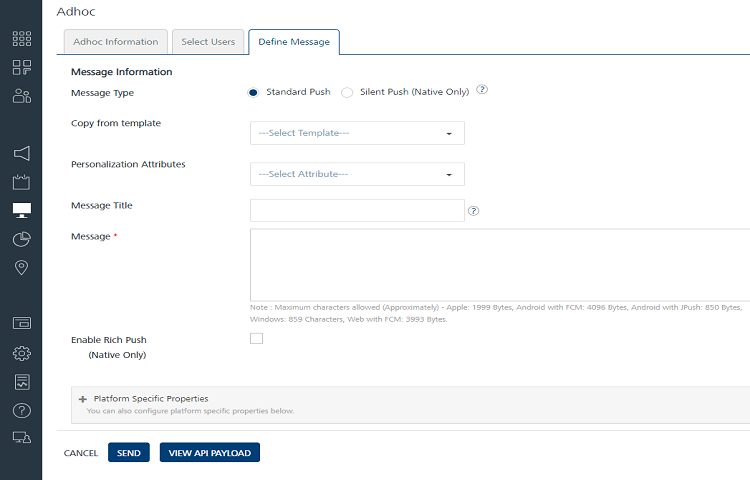Screen dimensions: 750x480
Task: Click the dashboard tiles sidebar icon
Action: [x=21, y=67]
